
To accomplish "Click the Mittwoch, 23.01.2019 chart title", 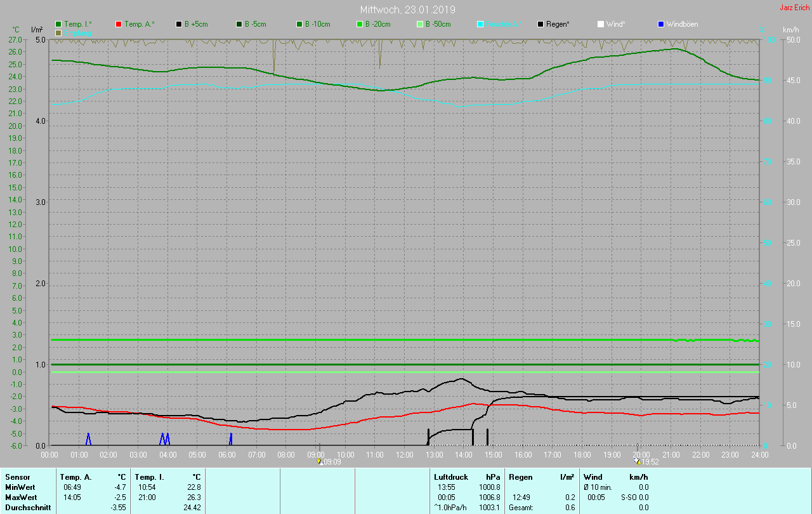I will point(407,10).
